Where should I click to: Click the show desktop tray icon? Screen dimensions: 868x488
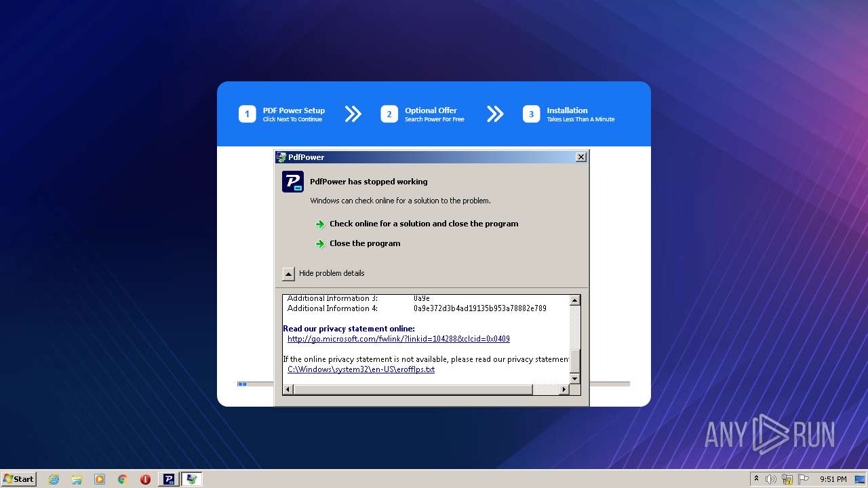(861, 479)
